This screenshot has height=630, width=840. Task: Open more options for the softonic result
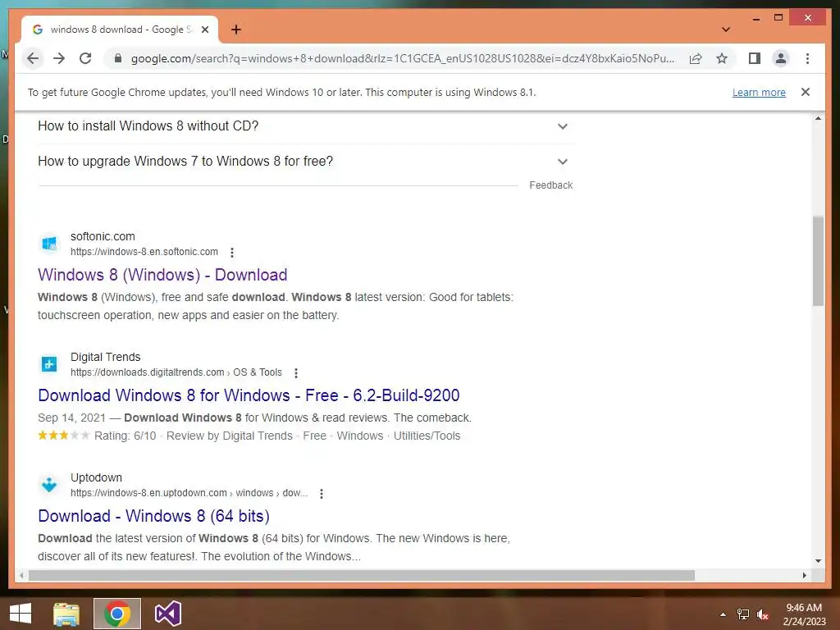coord(232,253)
